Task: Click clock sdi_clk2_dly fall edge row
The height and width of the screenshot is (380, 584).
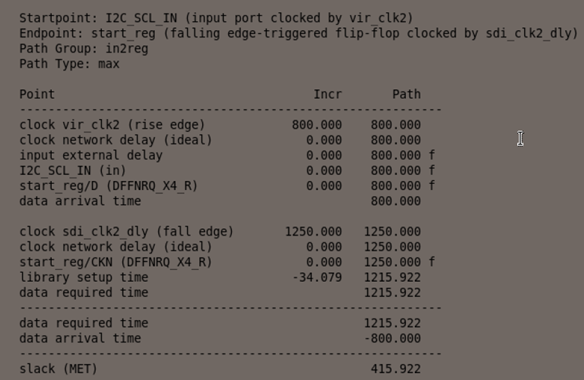Action: point(220,232)
